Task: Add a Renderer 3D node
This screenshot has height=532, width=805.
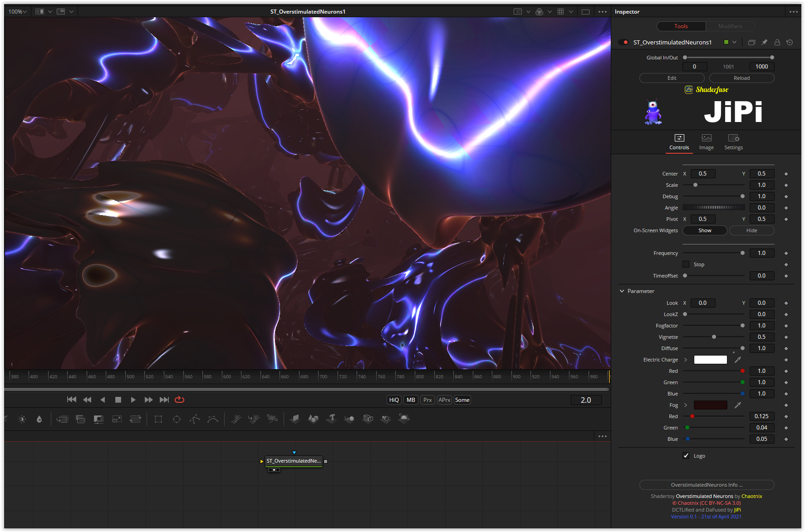Action: [x=404, y=418]
